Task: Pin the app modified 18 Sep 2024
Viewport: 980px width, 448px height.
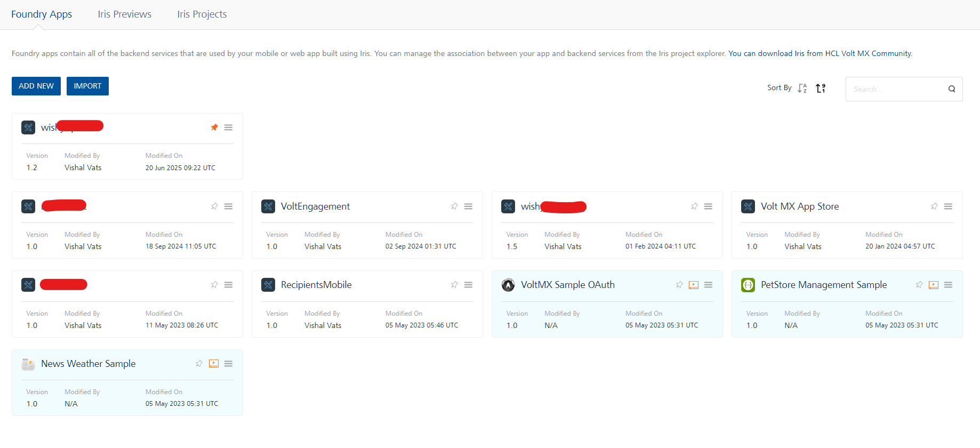Action: click(x=214, y=206)
